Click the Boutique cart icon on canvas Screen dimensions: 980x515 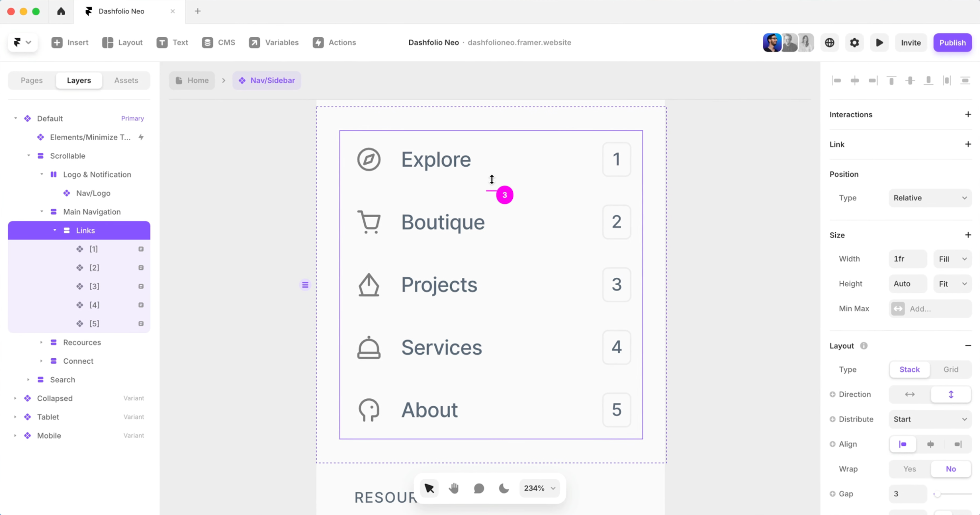pyautogui.click(x=369, y=222)
